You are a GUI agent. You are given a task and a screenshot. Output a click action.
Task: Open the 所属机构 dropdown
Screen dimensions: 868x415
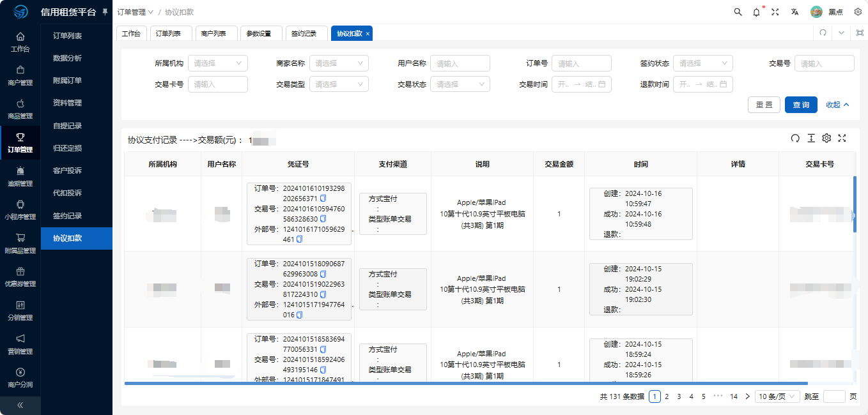tap(217, 63)
